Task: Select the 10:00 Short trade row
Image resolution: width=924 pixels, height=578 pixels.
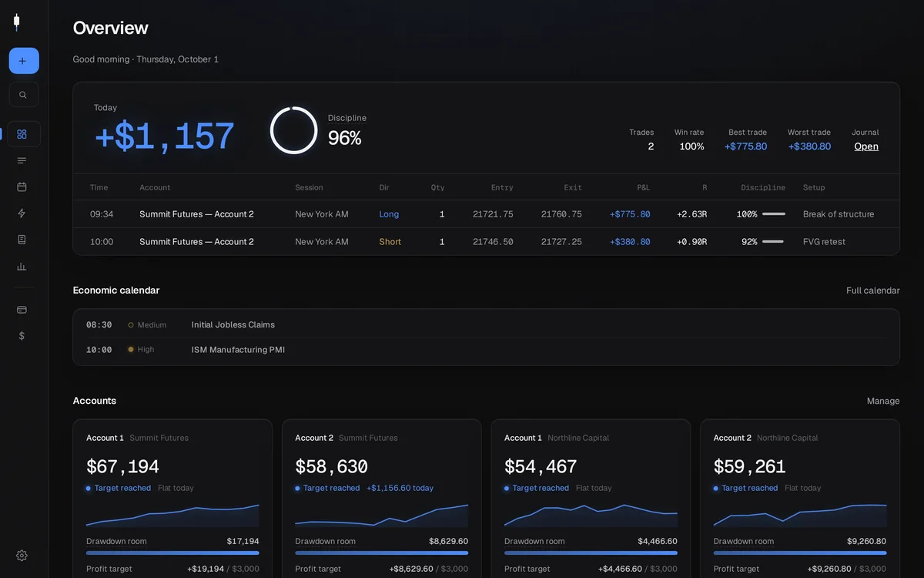Action: 486,241
